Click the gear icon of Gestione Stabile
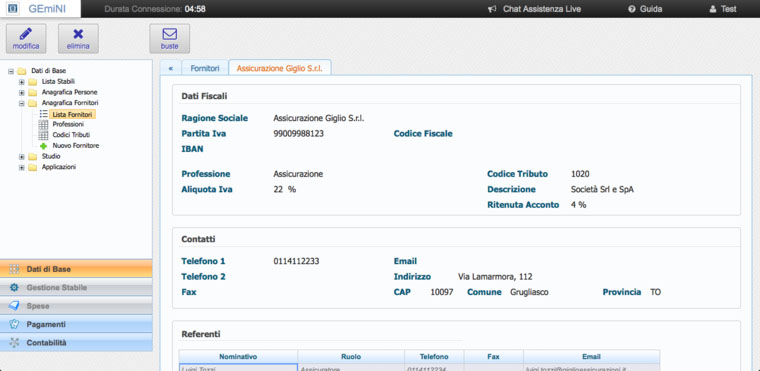 click(15, 288)
